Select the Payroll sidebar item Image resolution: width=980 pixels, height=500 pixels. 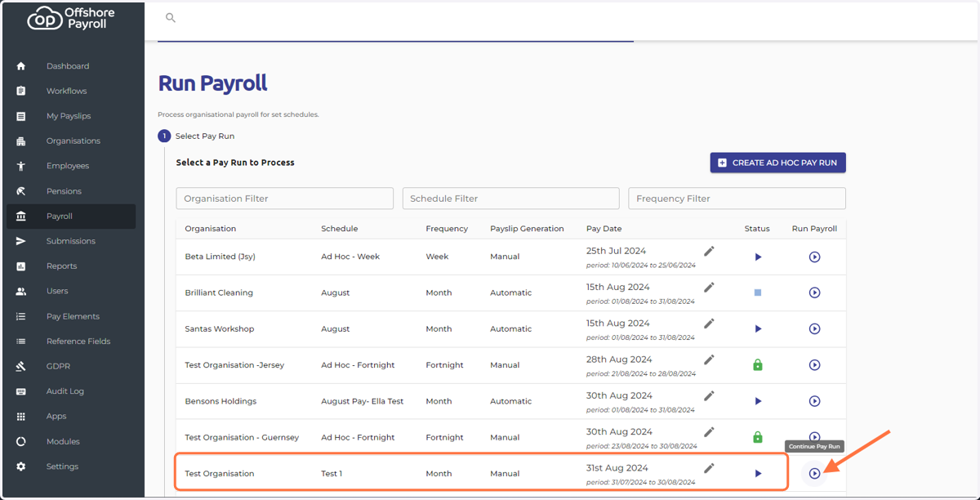click(x=71, y=217)
